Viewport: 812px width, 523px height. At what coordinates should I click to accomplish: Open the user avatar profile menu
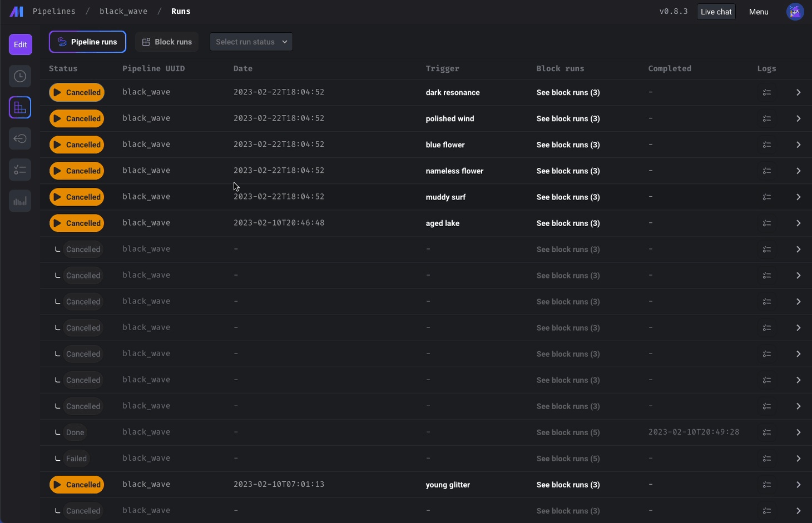coord(795,11)
